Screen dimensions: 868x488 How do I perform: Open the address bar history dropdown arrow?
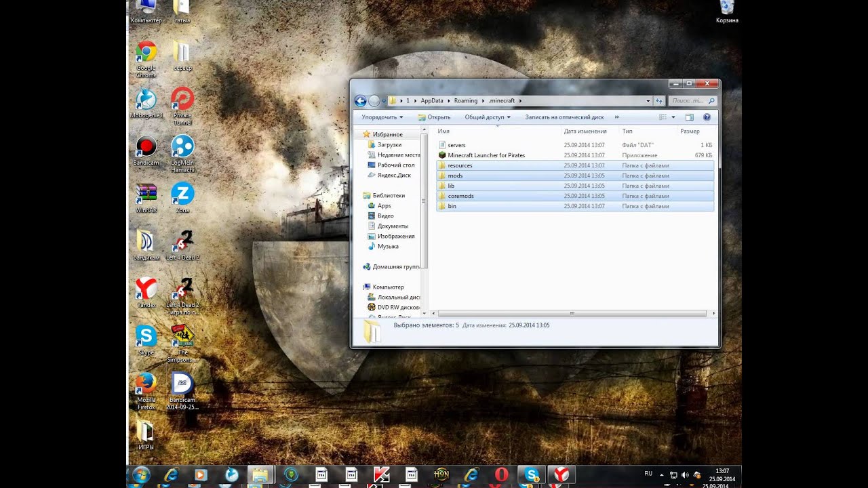pyautogui.click(x=648, y=101)
